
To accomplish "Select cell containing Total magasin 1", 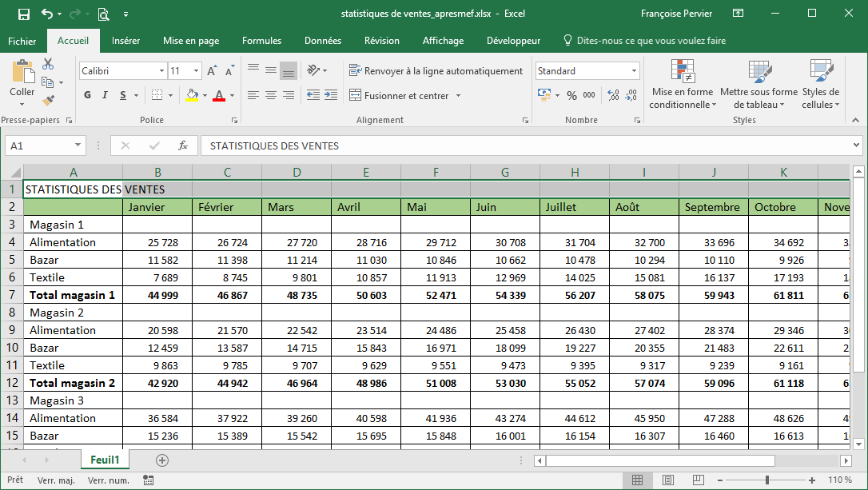I will (x=73, y=295).
